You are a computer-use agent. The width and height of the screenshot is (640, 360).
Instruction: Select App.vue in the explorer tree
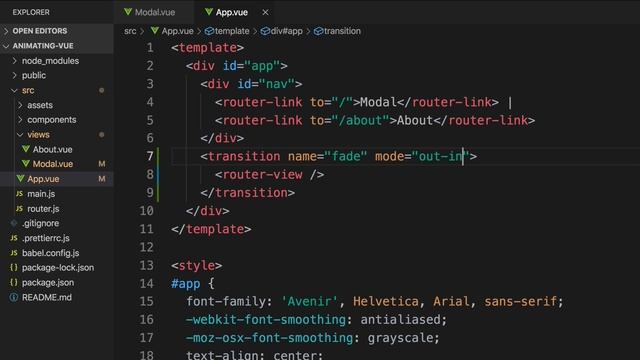tap(43, 179)
